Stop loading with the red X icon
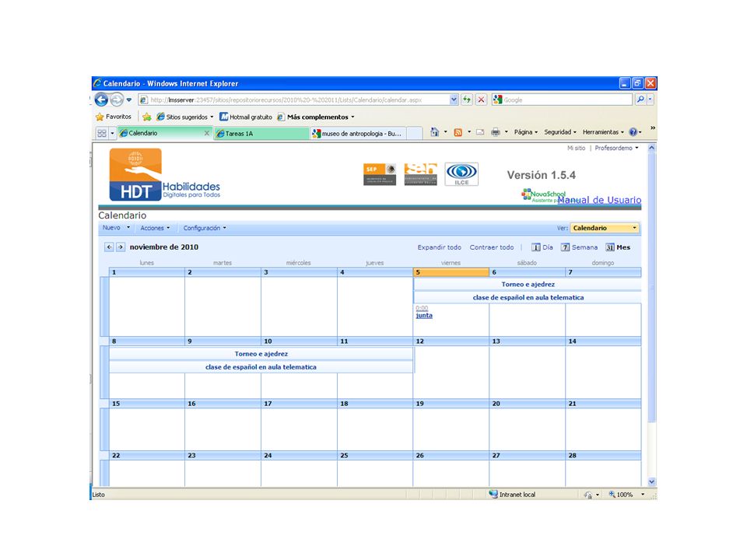 (x=481, y=100)
